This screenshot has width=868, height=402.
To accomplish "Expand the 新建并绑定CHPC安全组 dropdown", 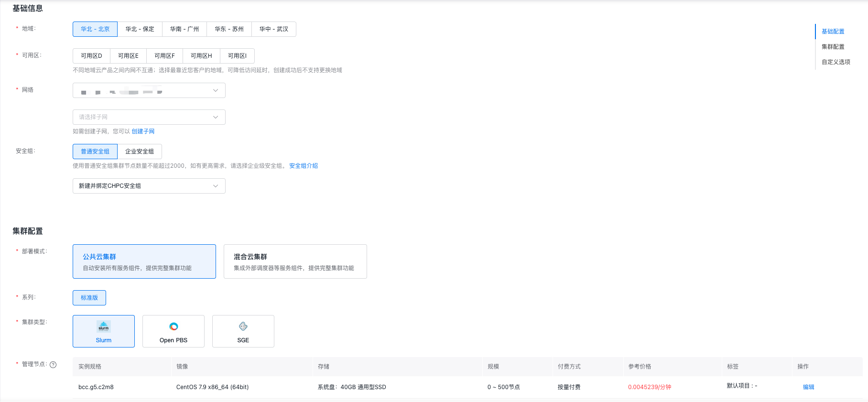I will coord(149,186).
